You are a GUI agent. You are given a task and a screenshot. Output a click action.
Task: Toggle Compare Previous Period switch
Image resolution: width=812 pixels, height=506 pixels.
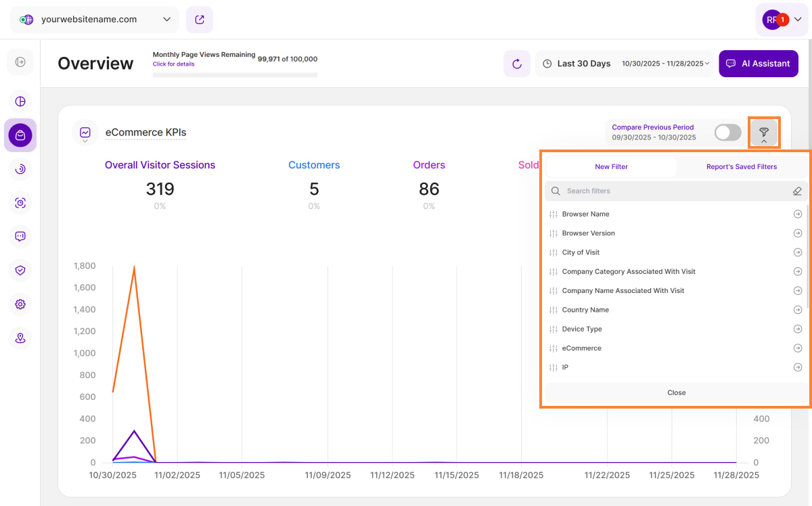pyautogui.click(x=727, y=133)
